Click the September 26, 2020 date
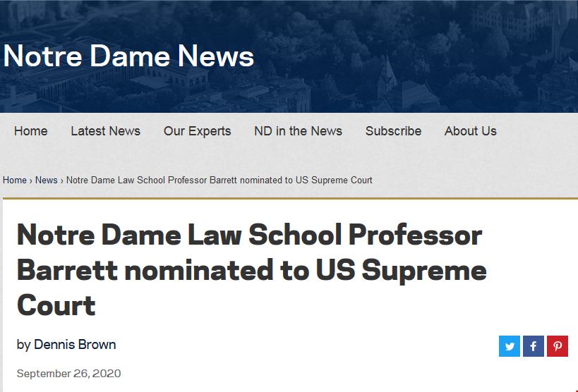578x392 pixels. (x=69, y=374)
